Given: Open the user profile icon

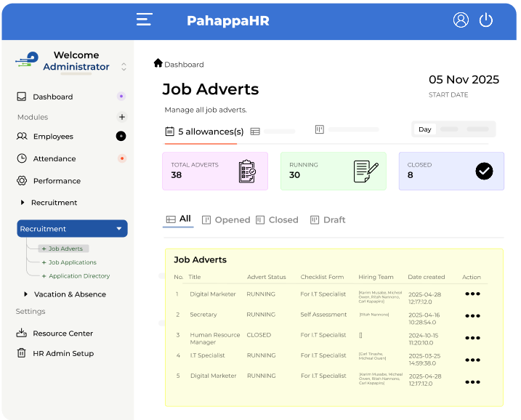Looking at the screenshot, I should (461, 20).
